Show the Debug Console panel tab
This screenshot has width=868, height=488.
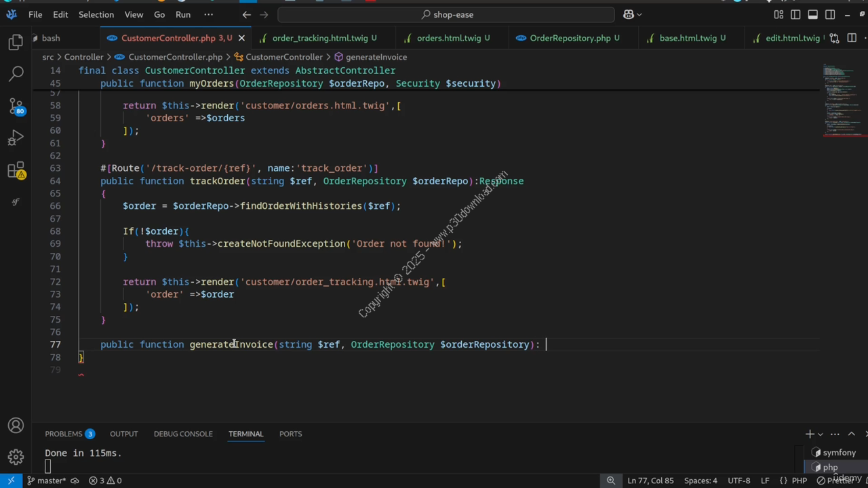(183, 434)
